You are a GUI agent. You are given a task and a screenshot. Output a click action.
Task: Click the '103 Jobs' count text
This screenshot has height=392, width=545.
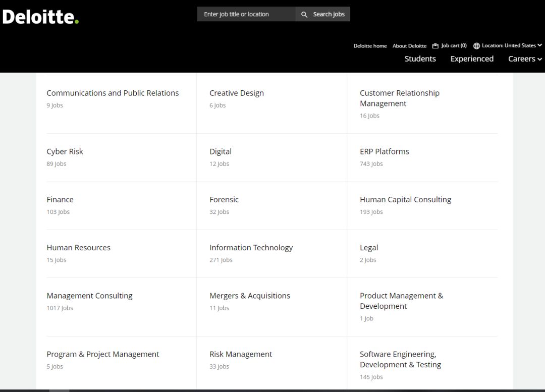58,212
